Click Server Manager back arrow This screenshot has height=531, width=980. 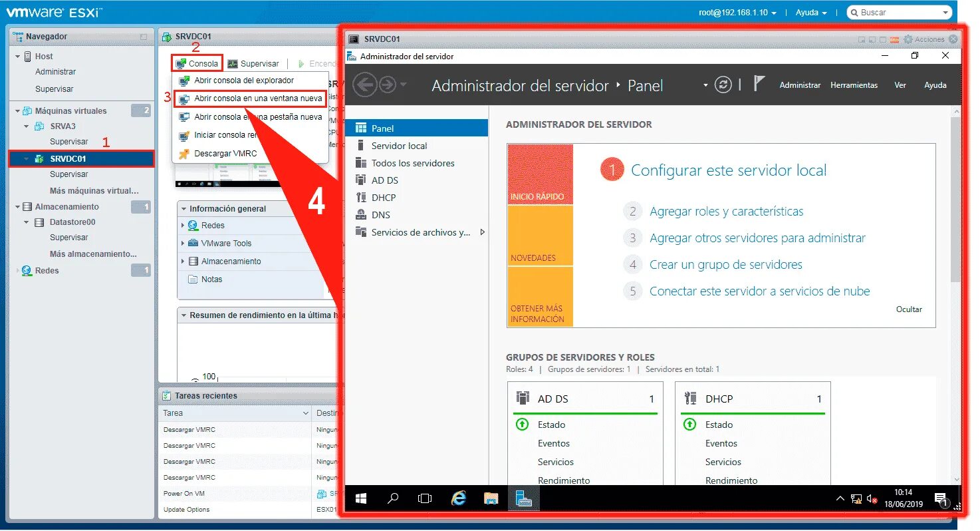click(364, 85)
